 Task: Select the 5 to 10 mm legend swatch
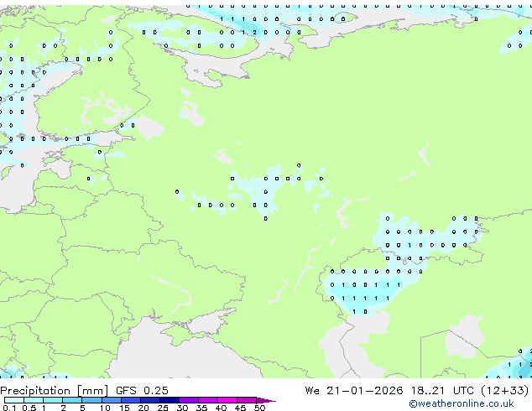click(x=93, y=400)
